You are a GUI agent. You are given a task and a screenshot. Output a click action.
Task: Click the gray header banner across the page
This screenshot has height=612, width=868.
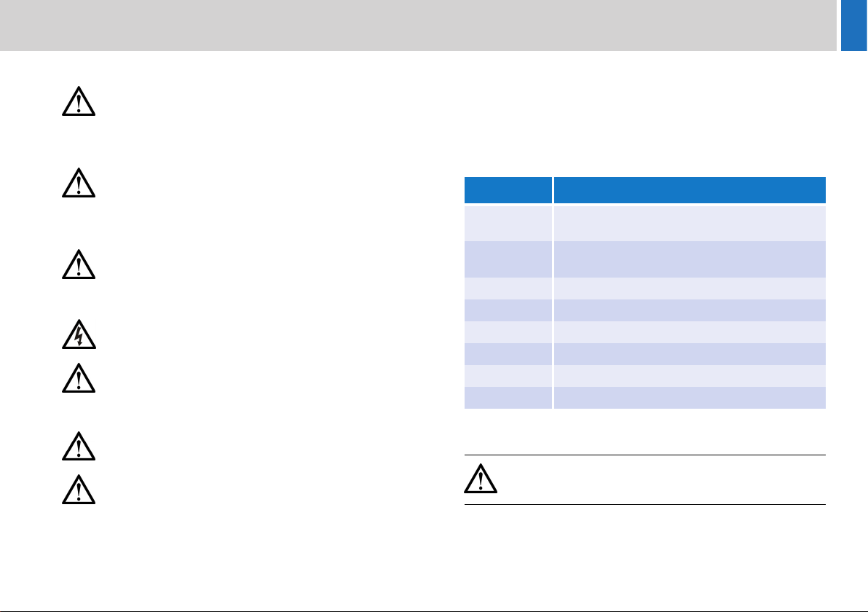tap(418, 25)
